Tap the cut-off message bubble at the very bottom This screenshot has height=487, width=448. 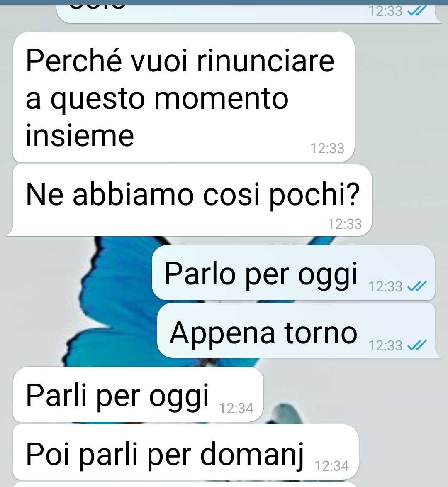point(186,485)
